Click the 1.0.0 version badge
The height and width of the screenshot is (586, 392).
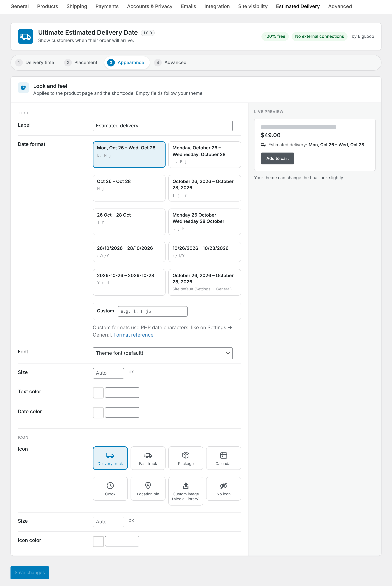tap(148, 33)
